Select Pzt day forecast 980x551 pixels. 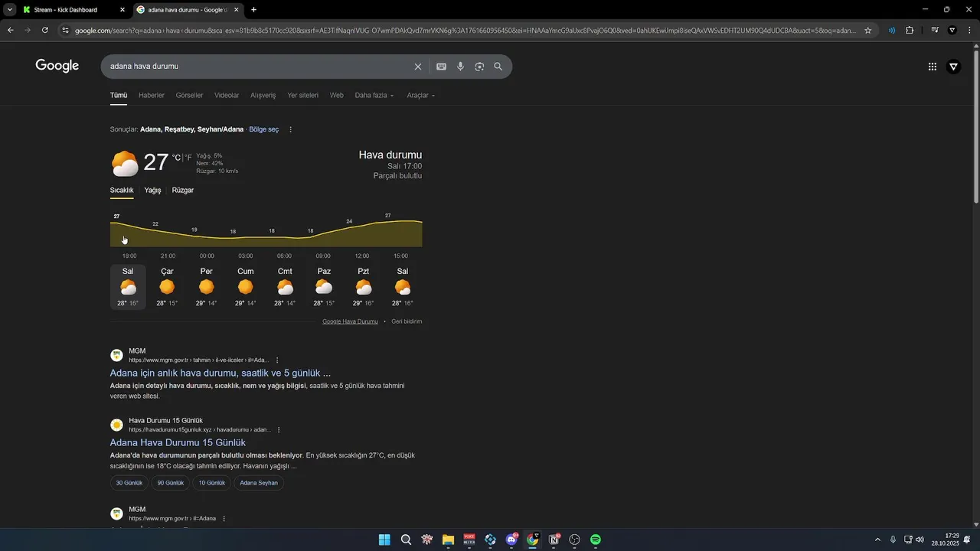tap(364, 287)
